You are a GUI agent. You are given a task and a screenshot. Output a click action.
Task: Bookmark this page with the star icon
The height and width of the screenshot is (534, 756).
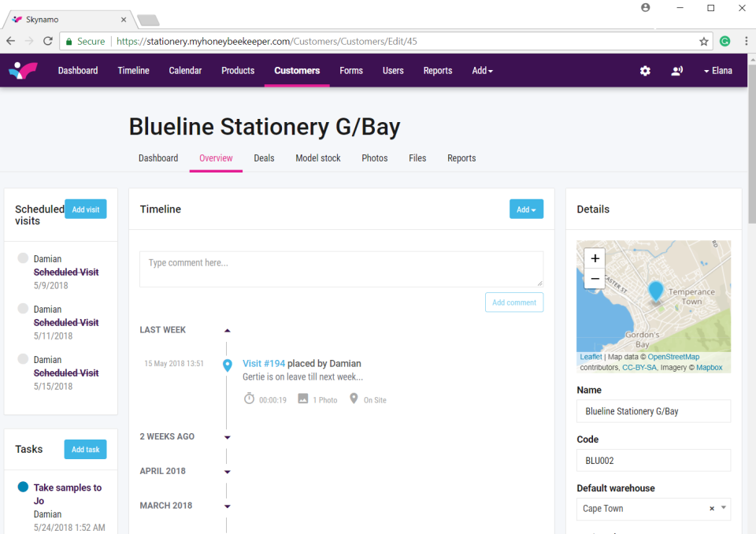[704, 41]
